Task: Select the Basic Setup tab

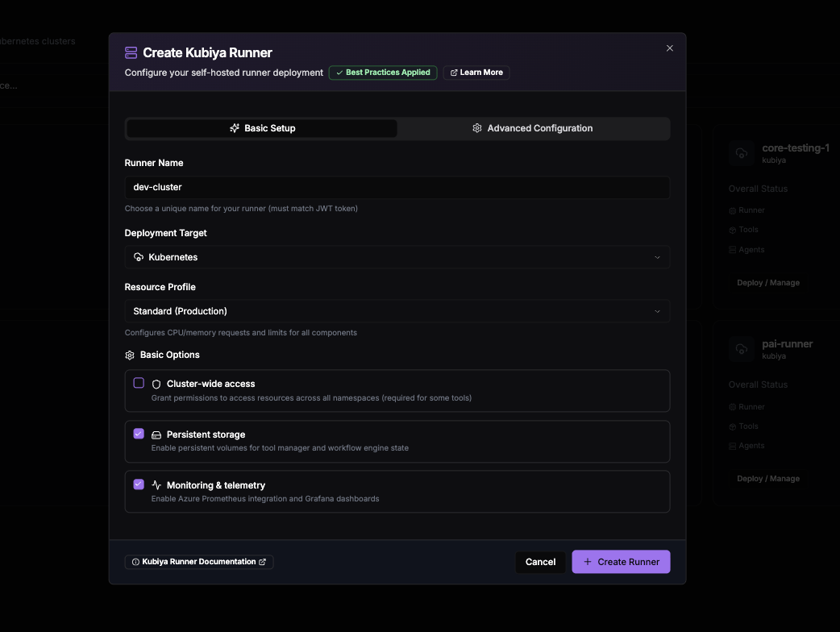Action: [x=262, y=128]
